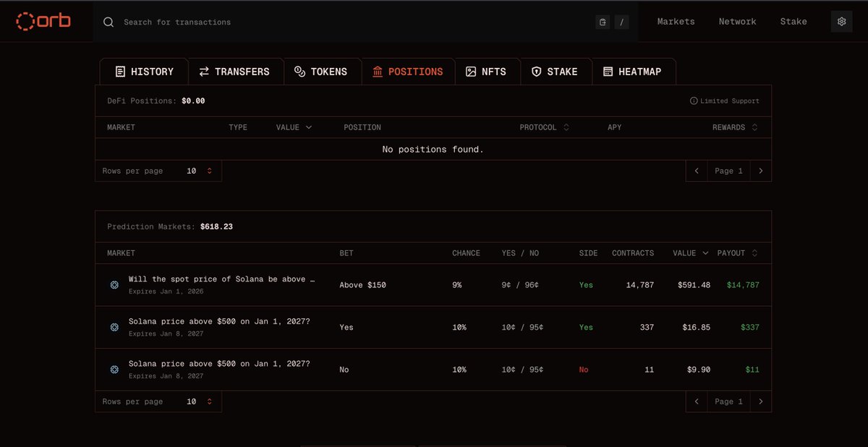Open 'Solana price above $500' market with Yes bet
The width and height of the screenshot is (868, 447).
(219, 321)
